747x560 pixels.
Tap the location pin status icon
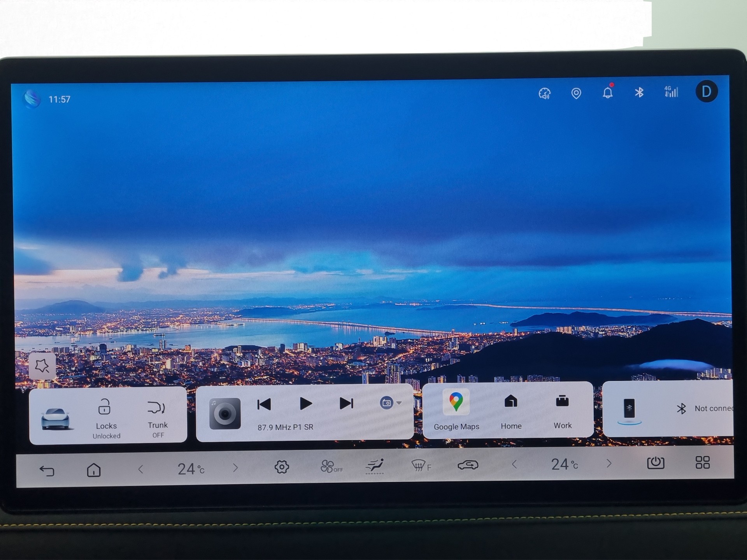tap(576, 93)
